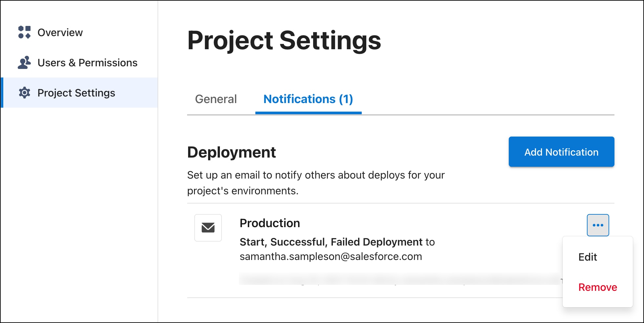The height and width of the screenshot is (323, 644).
Task: Select the Notifications (1) tab
Action: 308,99
